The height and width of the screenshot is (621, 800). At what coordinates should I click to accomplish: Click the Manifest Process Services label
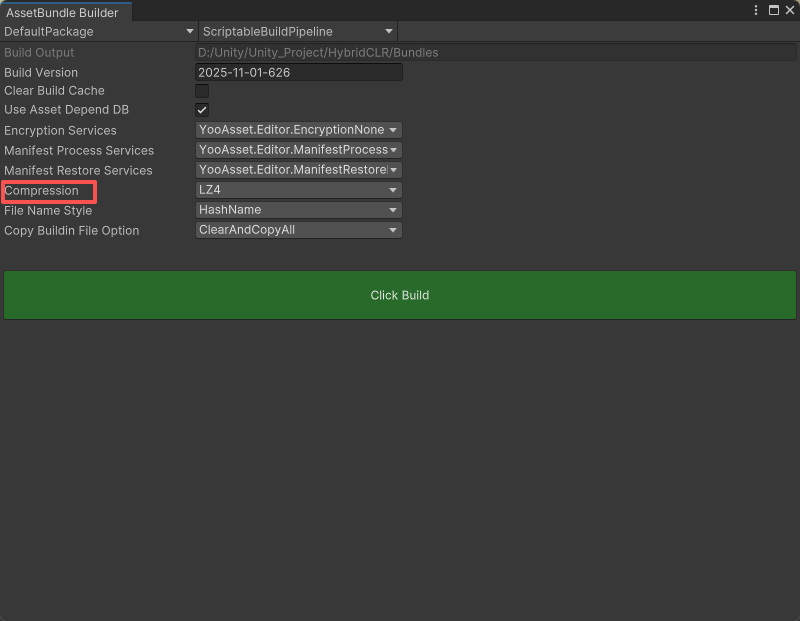point(79,151)
